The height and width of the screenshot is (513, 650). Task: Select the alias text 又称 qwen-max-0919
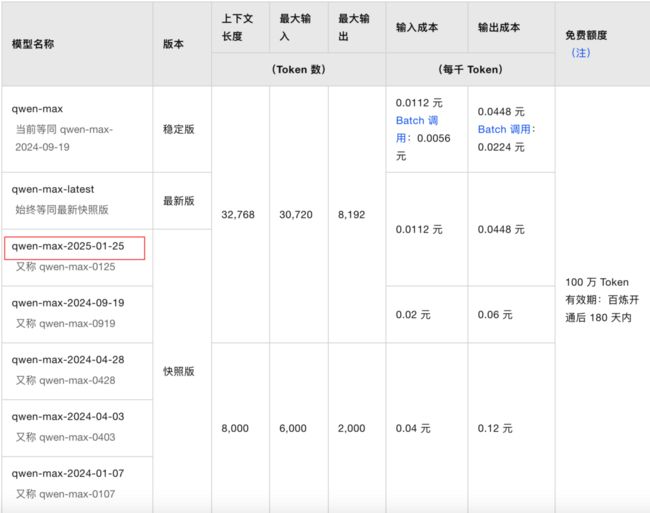[x=65, y=324]
